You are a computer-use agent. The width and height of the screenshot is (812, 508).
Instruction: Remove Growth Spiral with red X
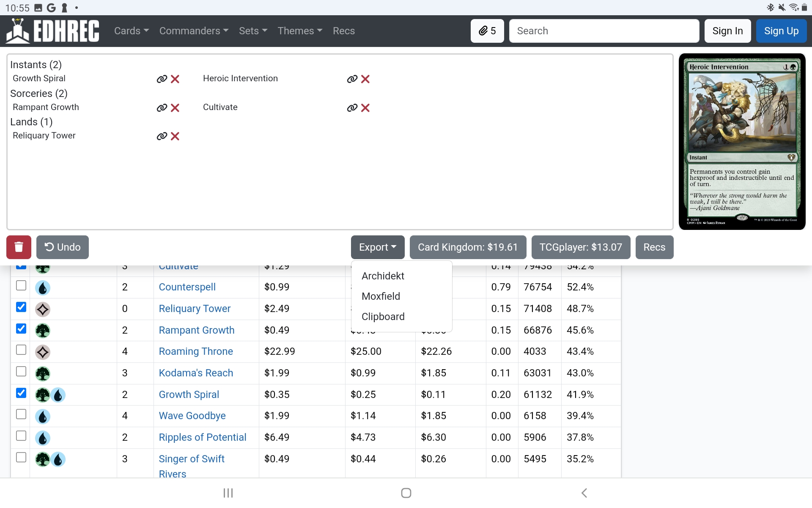[x=175, y=79]
